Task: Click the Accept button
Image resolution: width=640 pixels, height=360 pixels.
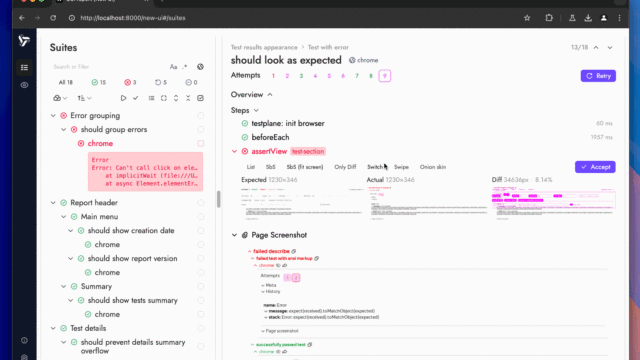Action: (595, 167)
